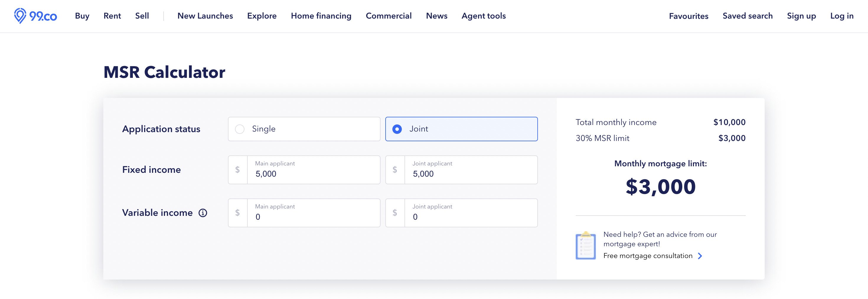Open Free mortgage consultation link
This screenshot has height=299, width=868.
coord(648,256)
